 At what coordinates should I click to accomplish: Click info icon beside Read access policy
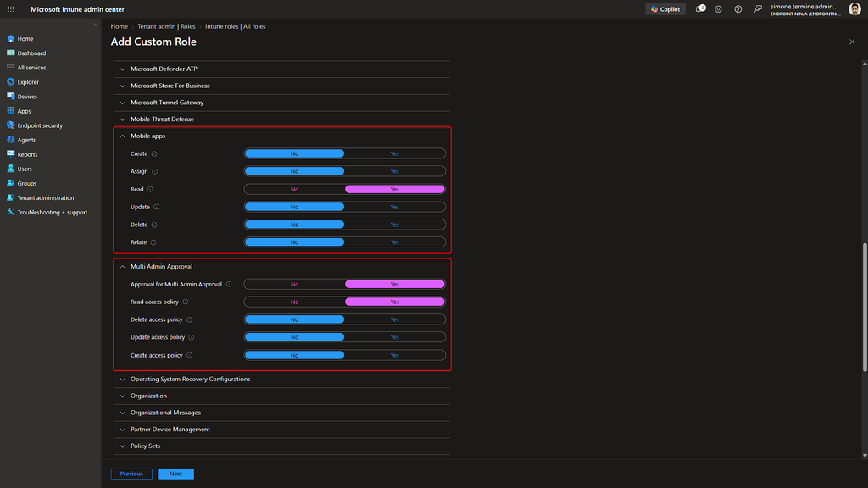(x=186, y=302)
